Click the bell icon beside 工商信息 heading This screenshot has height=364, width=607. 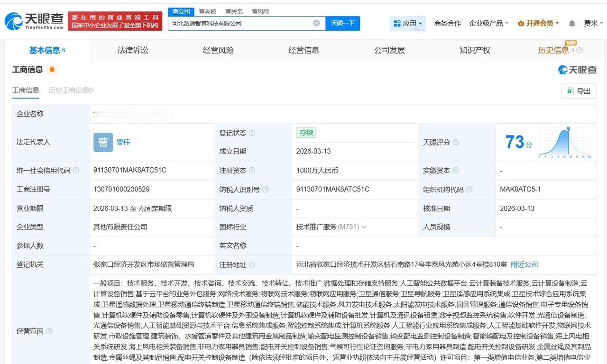click(52, 70)
